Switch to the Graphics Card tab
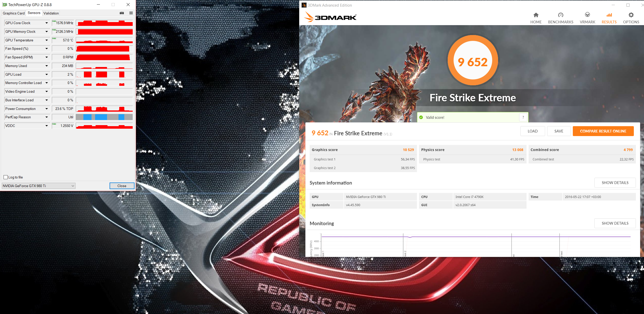Viewport: 644px width, 314px height. coord(14,13)
